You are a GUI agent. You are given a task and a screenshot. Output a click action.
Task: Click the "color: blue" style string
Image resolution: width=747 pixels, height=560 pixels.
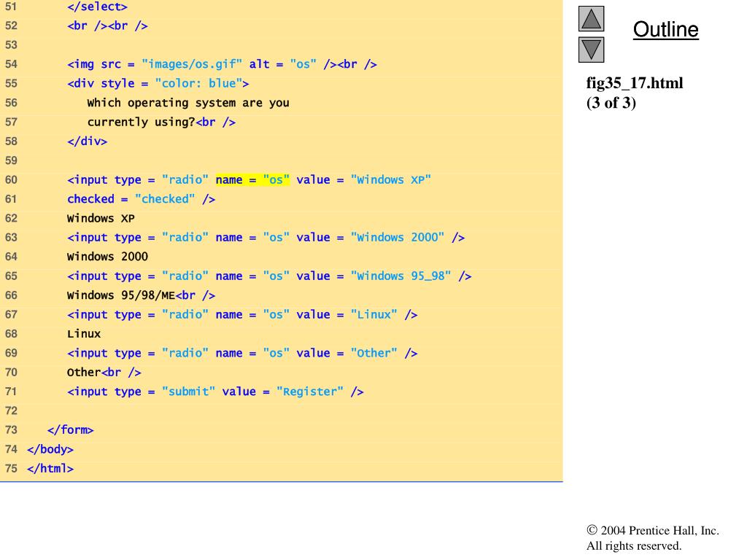tap(198, 84)
